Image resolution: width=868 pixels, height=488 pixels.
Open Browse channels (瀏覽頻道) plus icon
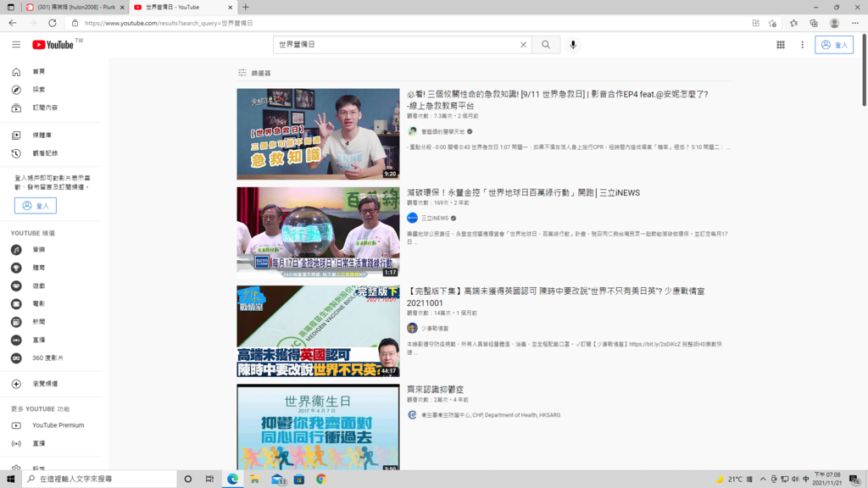[x=16, y=384]
